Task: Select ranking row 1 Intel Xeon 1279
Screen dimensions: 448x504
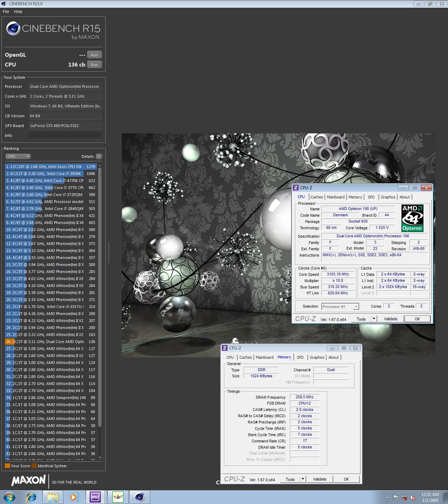Action: pyautogui.click(x=51, y=167)
